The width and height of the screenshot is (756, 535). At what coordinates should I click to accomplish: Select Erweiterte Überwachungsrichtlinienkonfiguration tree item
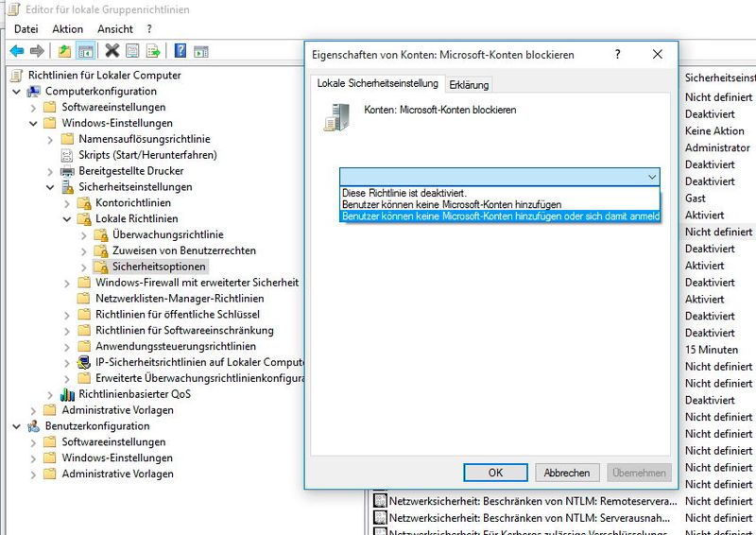(x=199, y=378)
